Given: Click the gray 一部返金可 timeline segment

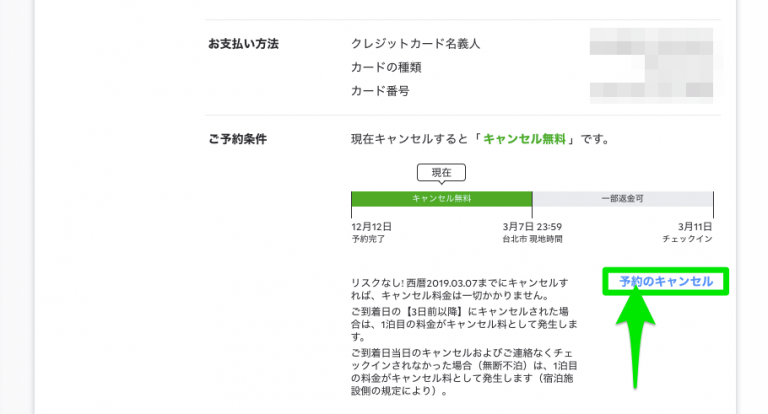Looking at the screenshot, I should 622,199.
